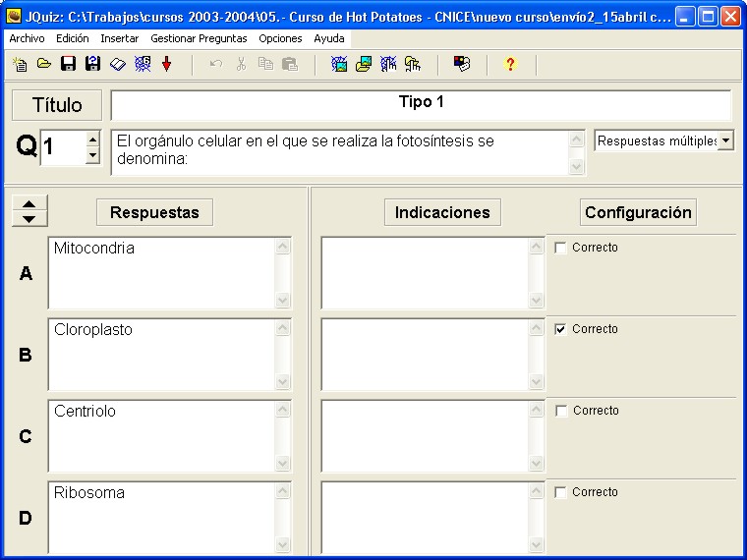Open the Archivo menu

[x=27, y=38]
